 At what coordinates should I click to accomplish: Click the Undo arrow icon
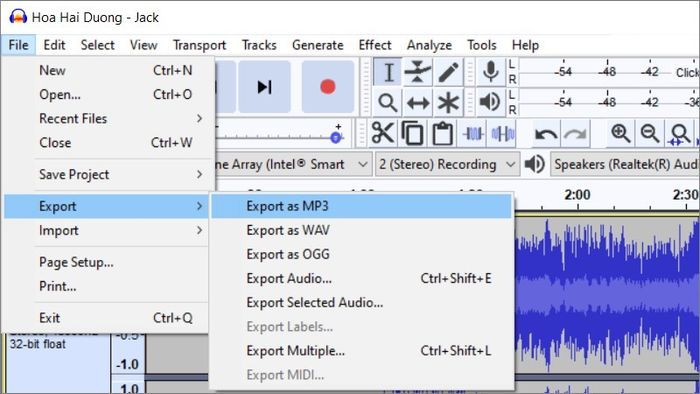546,133
